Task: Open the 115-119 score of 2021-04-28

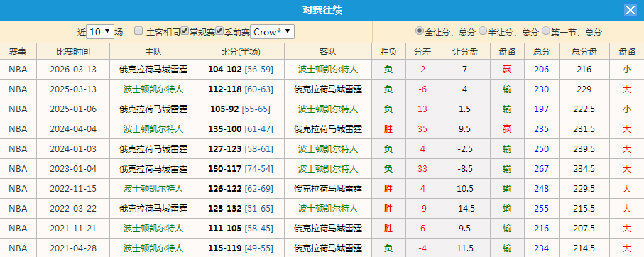Action: pos(224,248)
